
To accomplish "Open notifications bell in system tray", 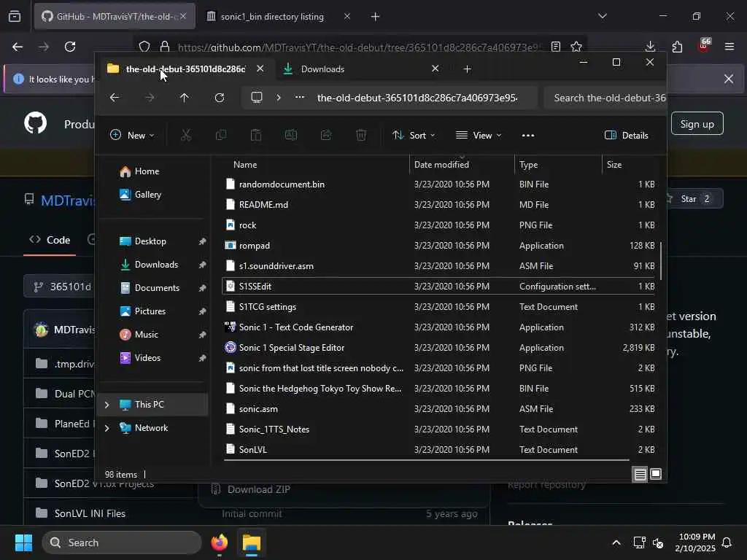I will [727, 542].
